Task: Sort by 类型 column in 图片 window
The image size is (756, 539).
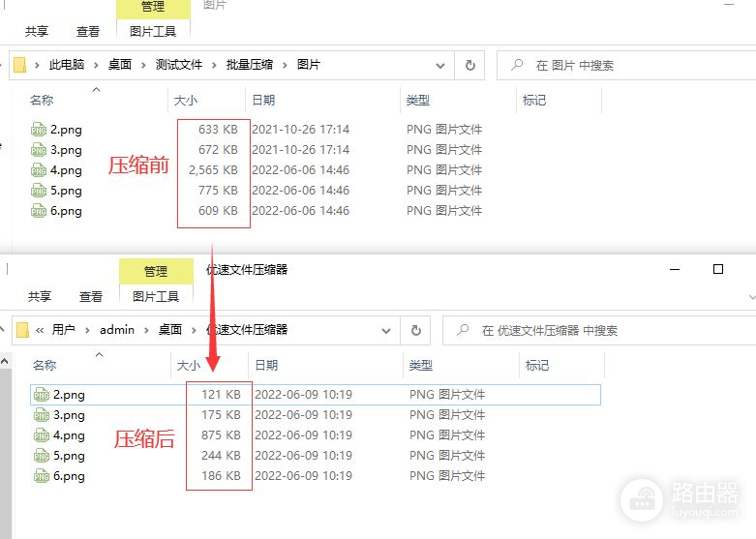Action: point(417,101)
